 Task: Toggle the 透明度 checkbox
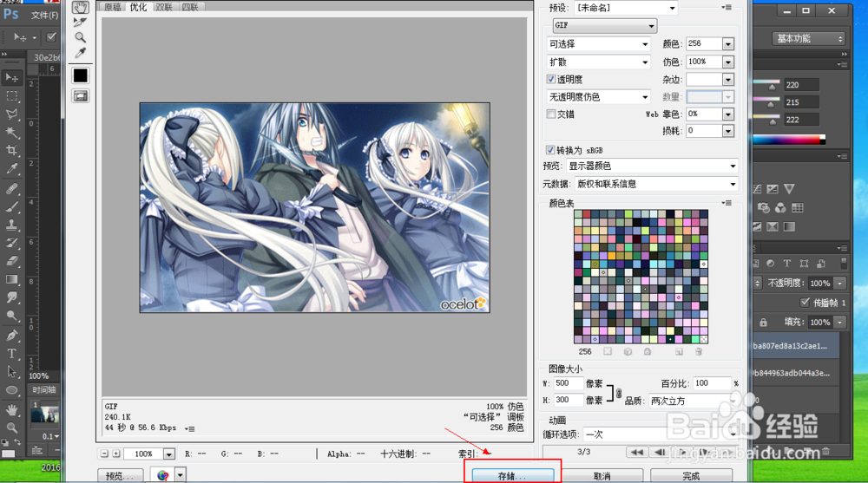pos(551,79)
